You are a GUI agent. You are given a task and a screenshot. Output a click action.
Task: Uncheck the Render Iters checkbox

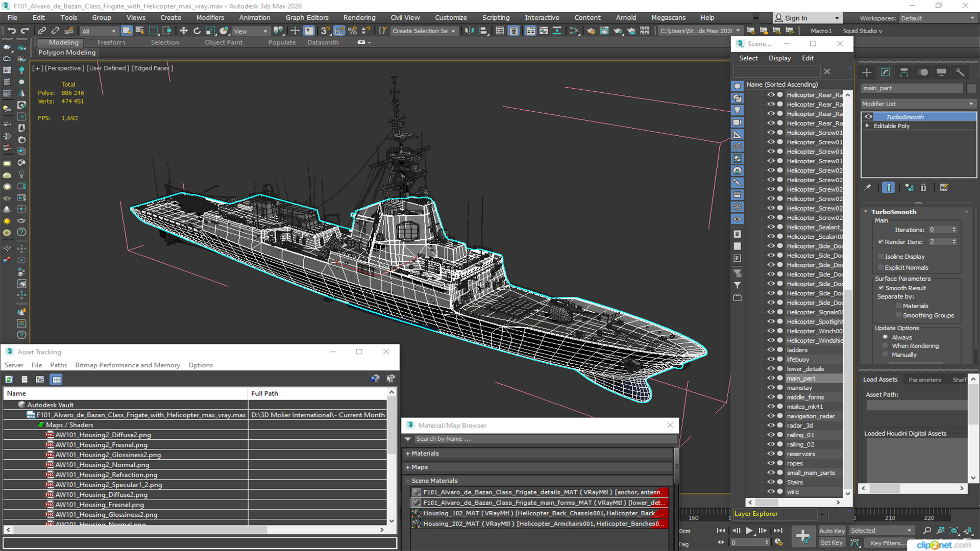tap(880, 242)
